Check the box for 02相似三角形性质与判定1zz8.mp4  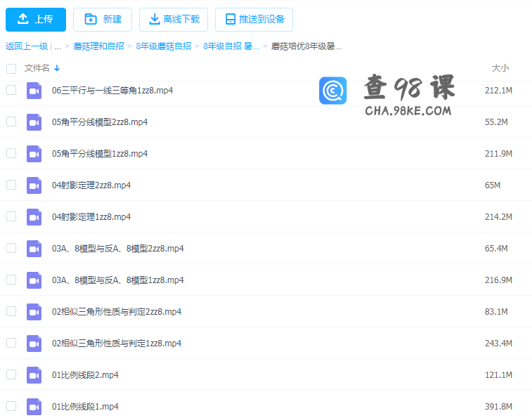[11, 343]
